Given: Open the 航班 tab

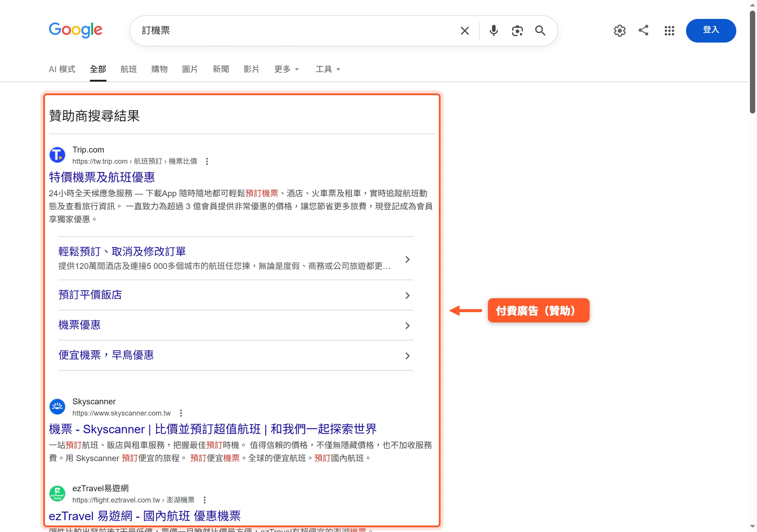Looking at the screenshot, I should (129, 69).
